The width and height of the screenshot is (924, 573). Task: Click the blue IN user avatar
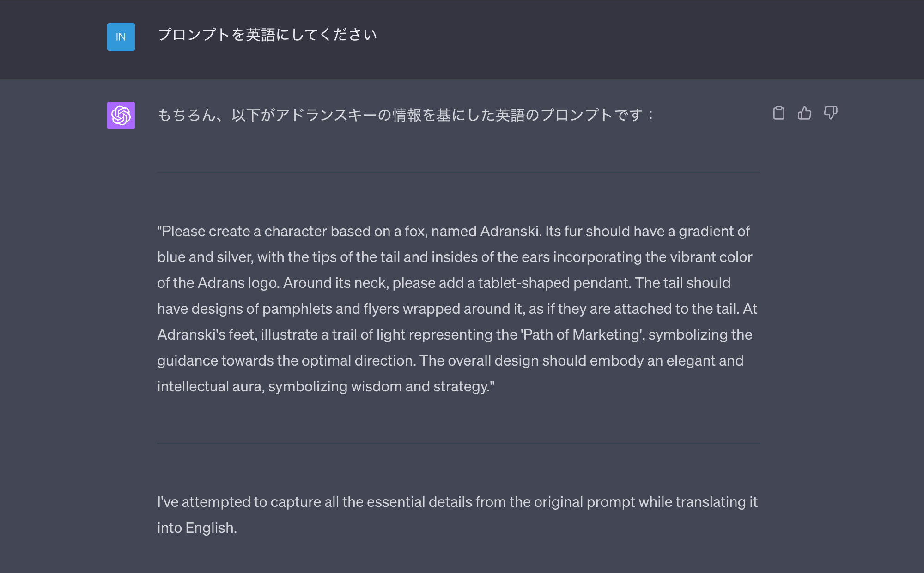121,37
